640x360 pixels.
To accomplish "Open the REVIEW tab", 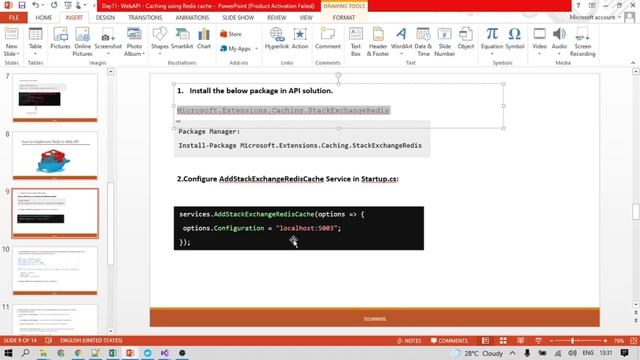I will pyautogui.click(x=277, y=18).
